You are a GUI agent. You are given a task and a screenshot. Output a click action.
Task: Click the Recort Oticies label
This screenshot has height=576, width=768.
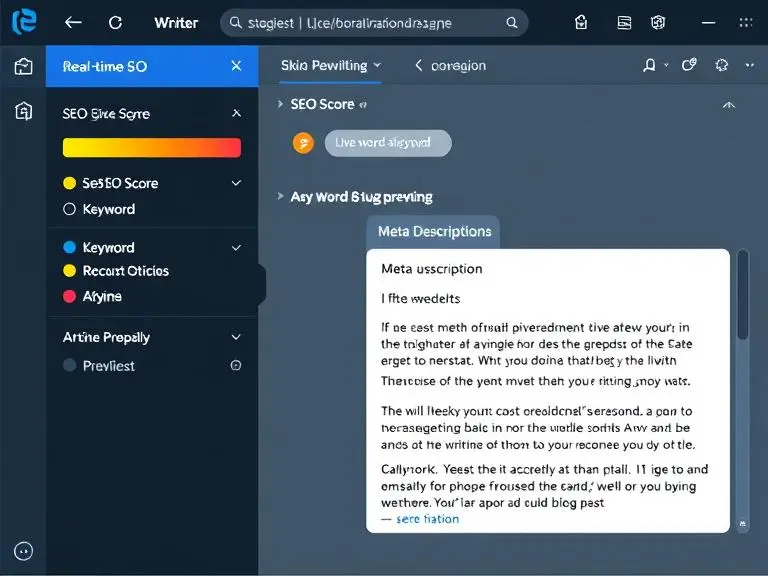click(x=126, y=271)
